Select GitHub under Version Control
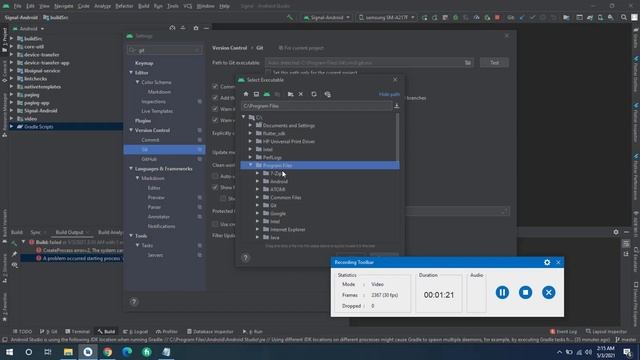The width and height of the screenshot is (640, 360). pos(149,159)
